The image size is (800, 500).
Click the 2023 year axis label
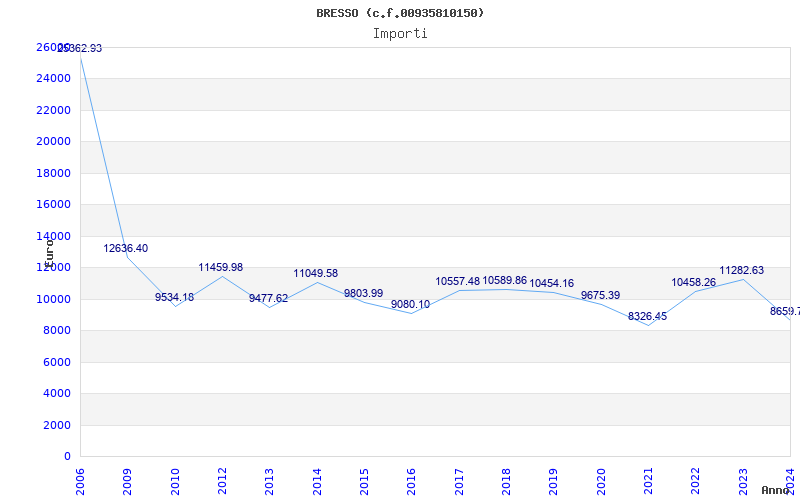tap(743, 480)
